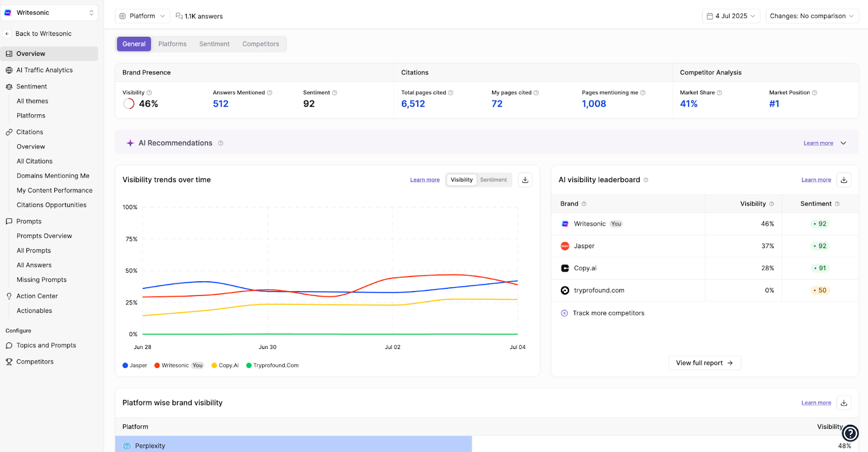
Task: Open the 4 Jul 2025 date picker
Action: 731,16
